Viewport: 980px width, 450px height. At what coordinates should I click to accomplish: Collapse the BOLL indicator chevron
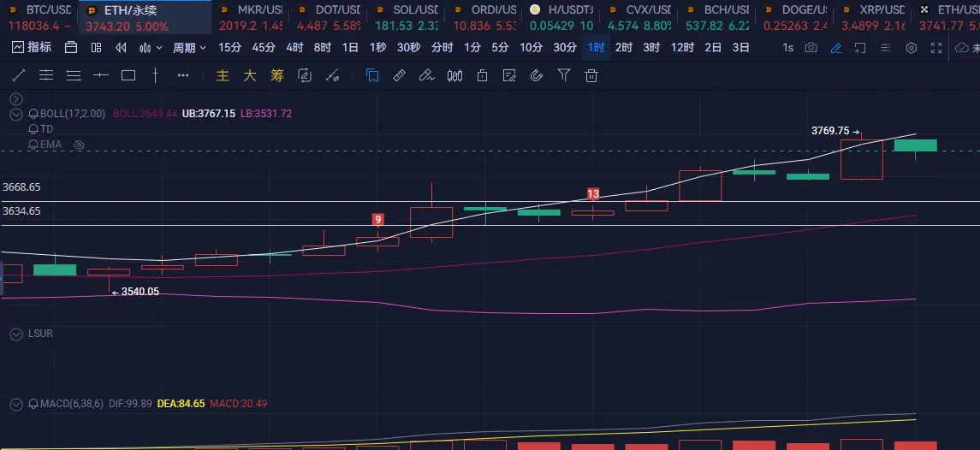pos(16,114)
